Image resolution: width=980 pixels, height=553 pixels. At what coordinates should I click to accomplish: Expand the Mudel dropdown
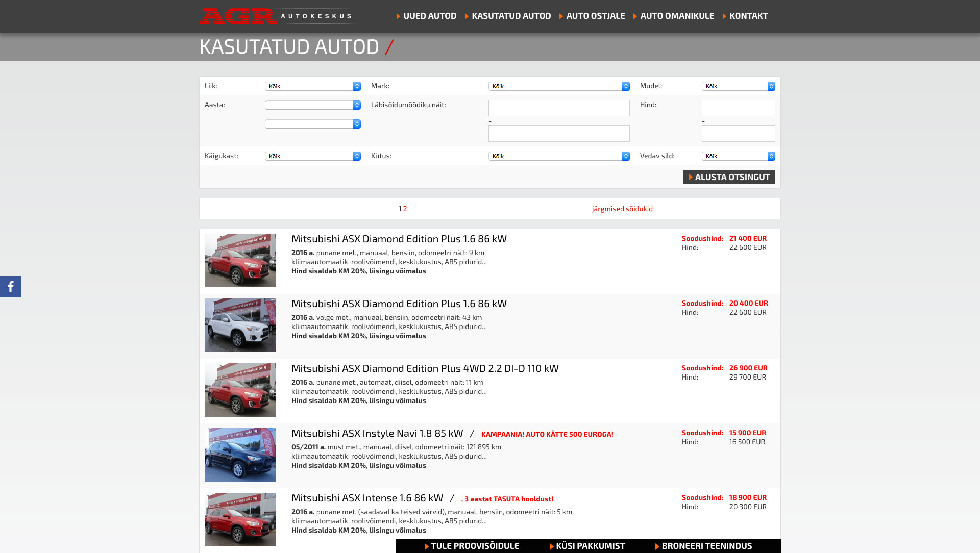pos(739,86)
